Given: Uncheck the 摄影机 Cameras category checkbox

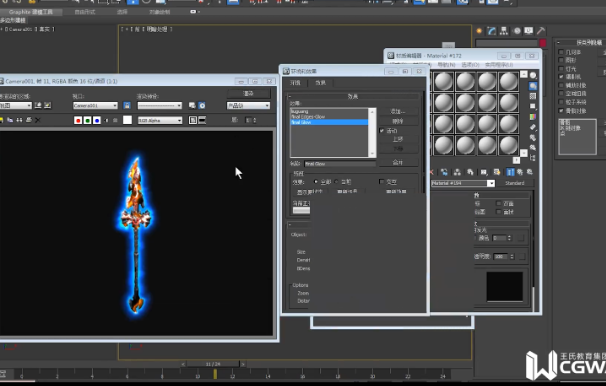Looking at the screenshot, I should pos(561,77).
